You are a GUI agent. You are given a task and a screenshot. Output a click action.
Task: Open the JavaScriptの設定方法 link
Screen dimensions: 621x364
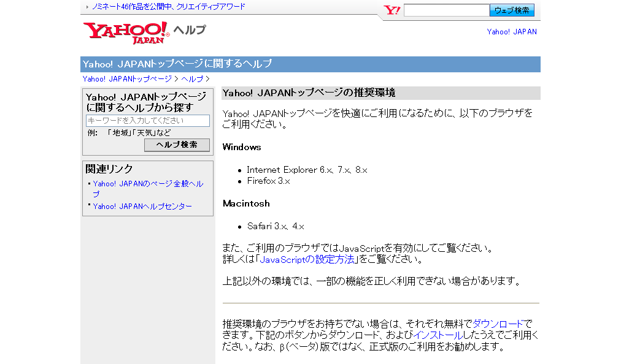pos(307,260)
